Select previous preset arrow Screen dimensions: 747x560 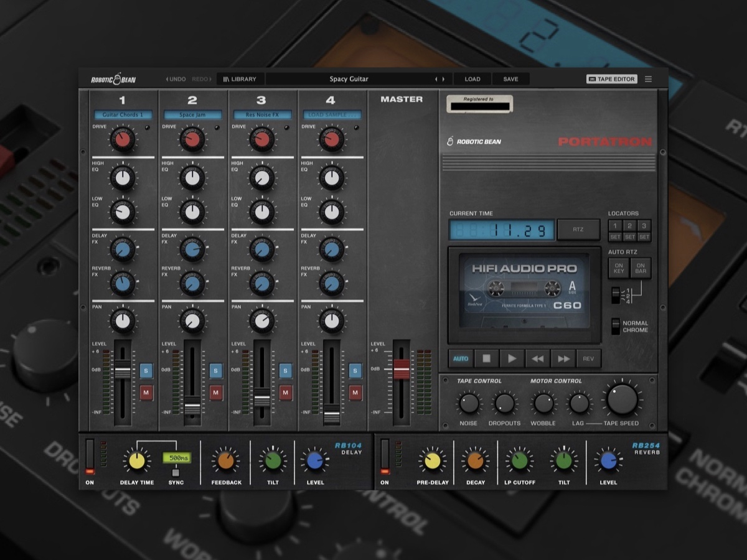(436, 79)
